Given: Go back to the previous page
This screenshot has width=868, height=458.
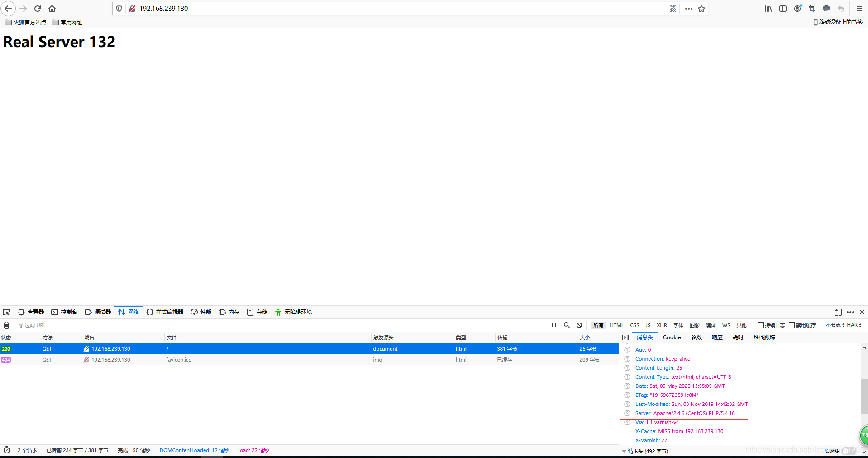Looking at the screenshot, I should tap(8, 9).
